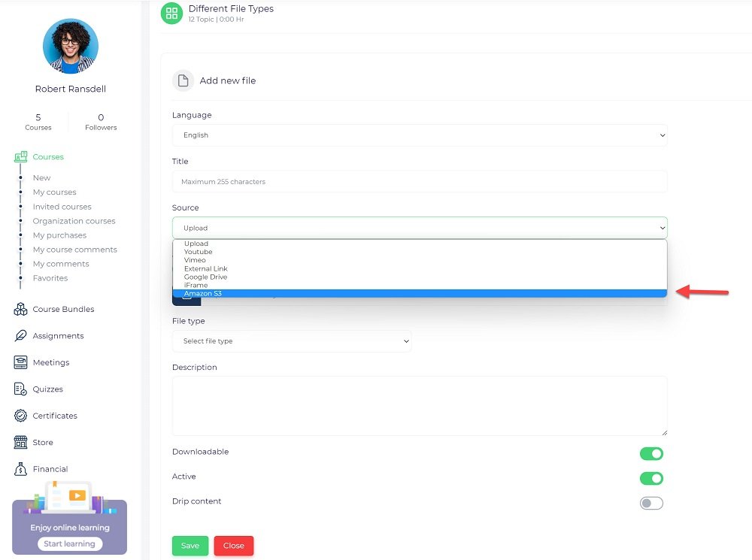752x560 pixels.
Task: Open Course Bundles via its cube icon
Action: [x=21, y=310]
